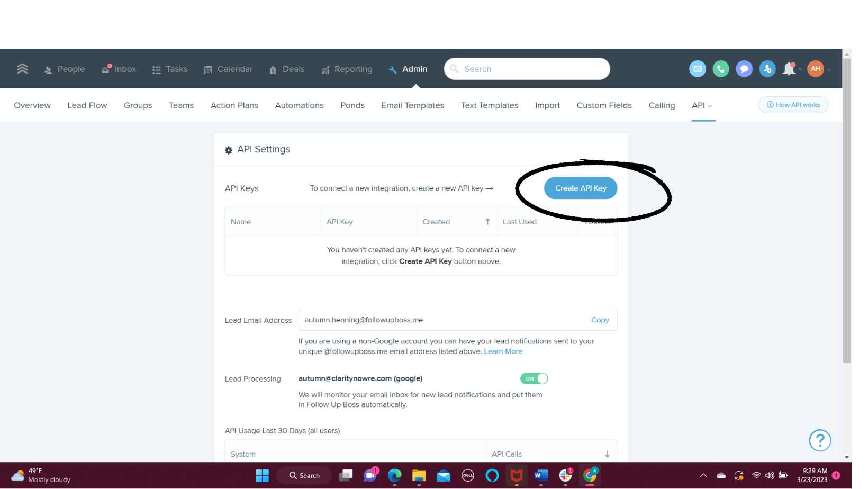Open the help question mark button

tap(820, 440)
